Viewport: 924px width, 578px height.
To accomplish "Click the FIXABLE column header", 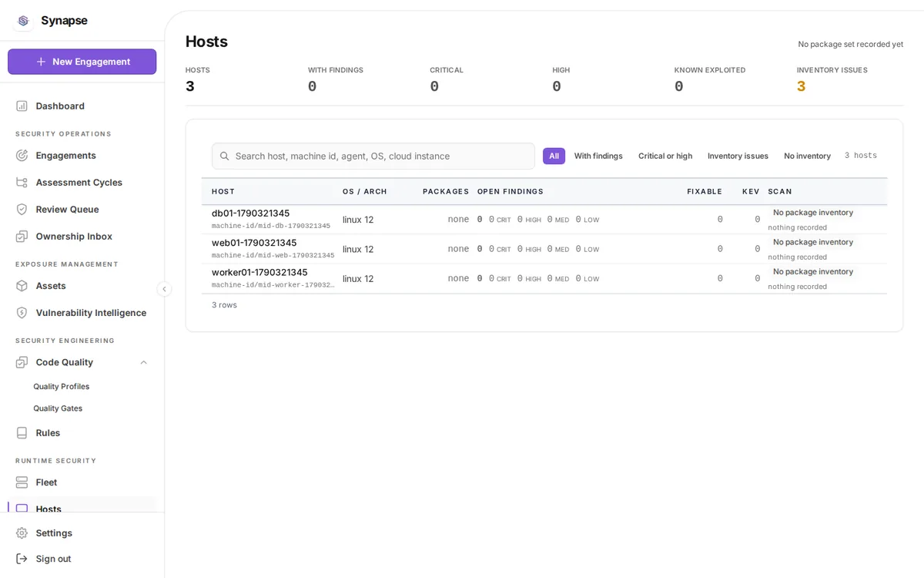I will tap(705, 191).
